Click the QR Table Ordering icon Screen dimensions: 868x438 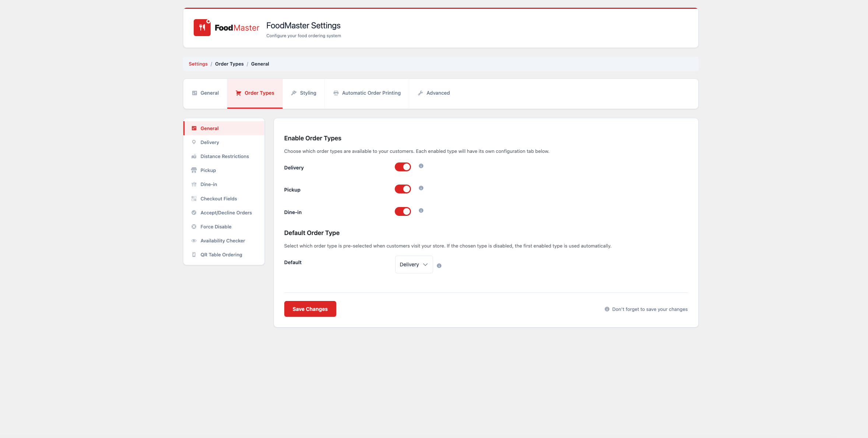(x=194, y=255)
